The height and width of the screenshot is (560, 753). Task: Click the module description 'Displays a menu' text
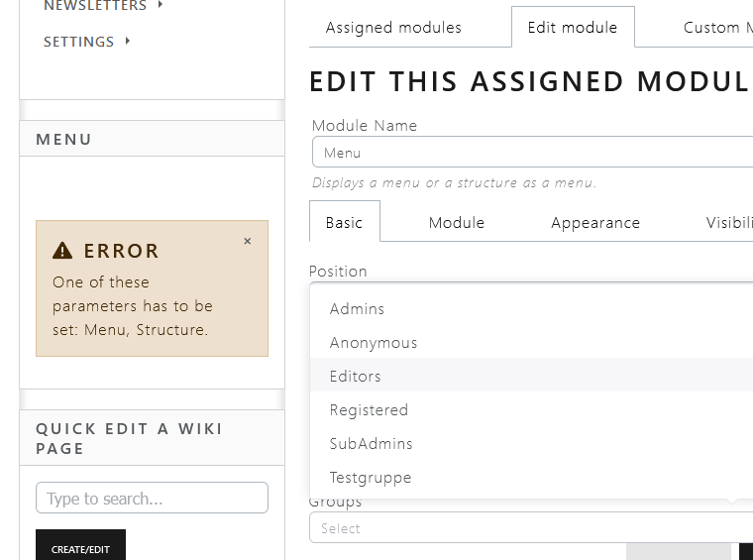coord(454,183)
